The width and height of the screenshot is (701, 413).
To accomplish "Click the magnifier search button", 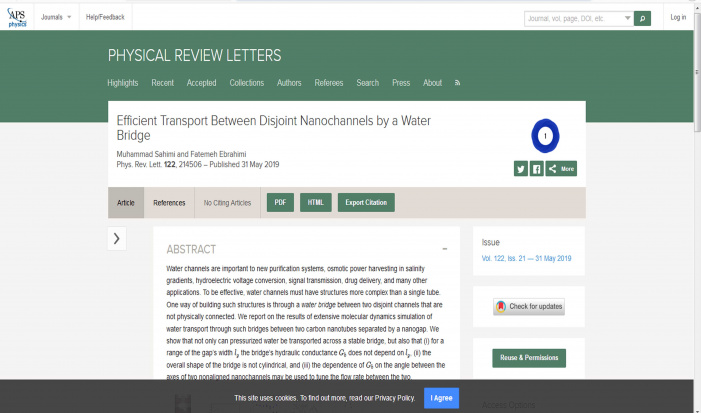I will pos(642,18).
